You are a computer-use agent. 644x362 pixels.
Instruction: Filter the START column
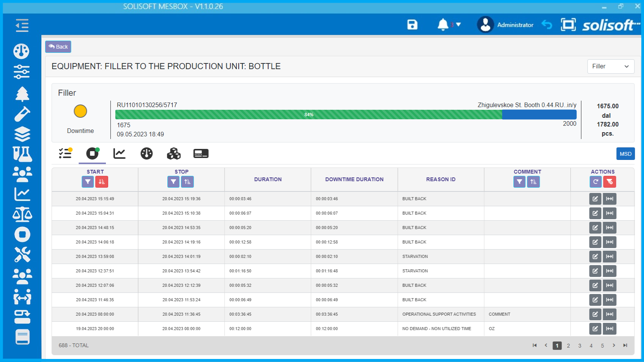[x=88, y=182]
